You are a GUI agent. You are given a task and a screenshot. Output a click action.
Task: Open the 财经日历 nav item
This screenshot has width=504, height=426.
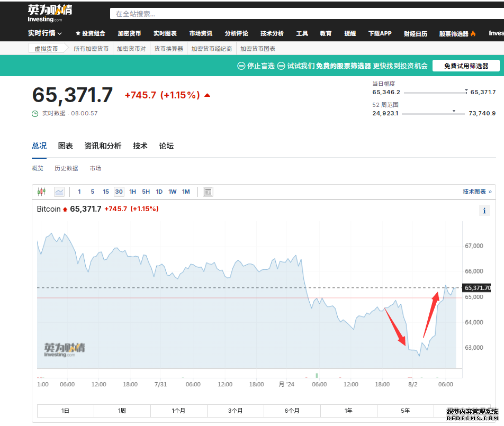[416, 34]
